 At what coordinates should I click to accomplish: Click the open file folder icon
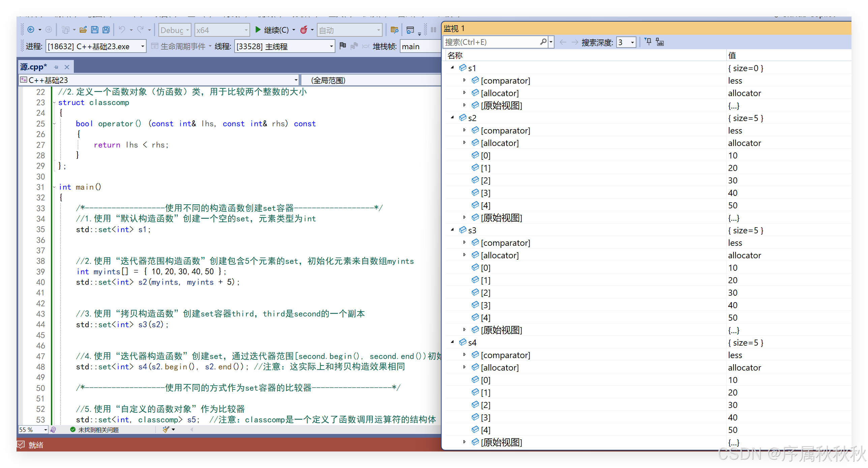pyautogui.click(x=83, y=30)
